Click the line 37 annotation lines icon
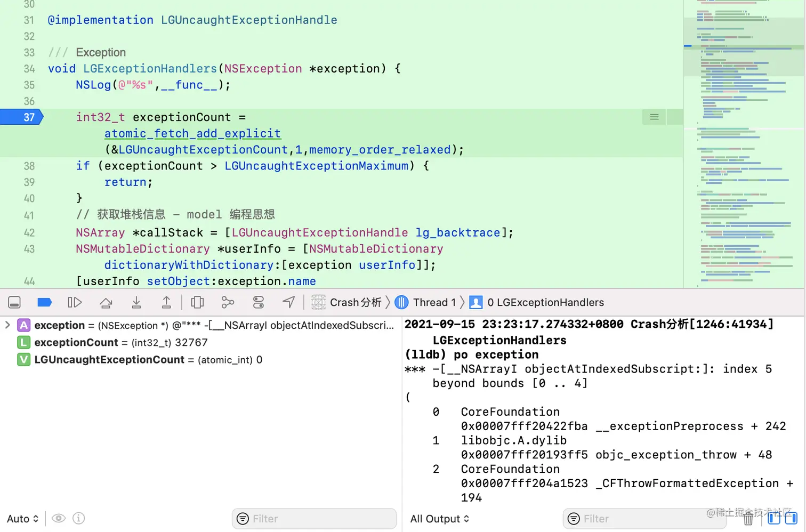Image resolution: width=806 pixels, height=532 pixels. (x=654, y=117)
